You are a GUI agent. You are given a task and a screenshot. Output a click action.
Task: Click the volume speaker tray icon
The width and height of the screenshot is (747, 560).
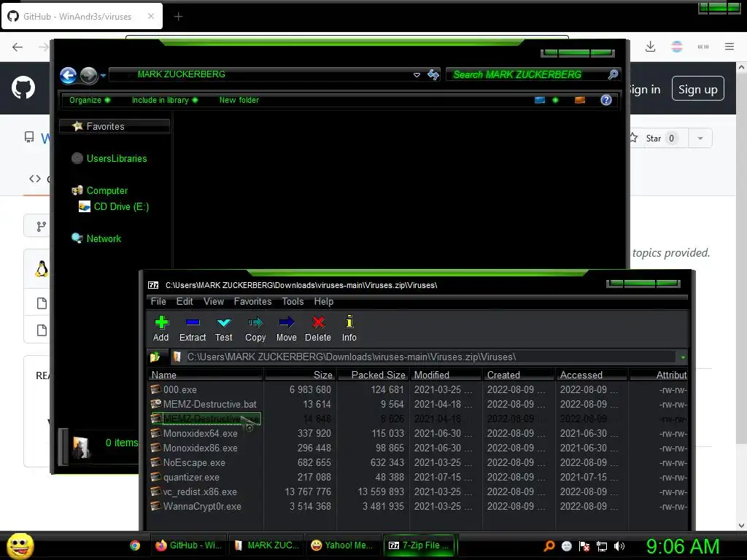tap(619, 546)
